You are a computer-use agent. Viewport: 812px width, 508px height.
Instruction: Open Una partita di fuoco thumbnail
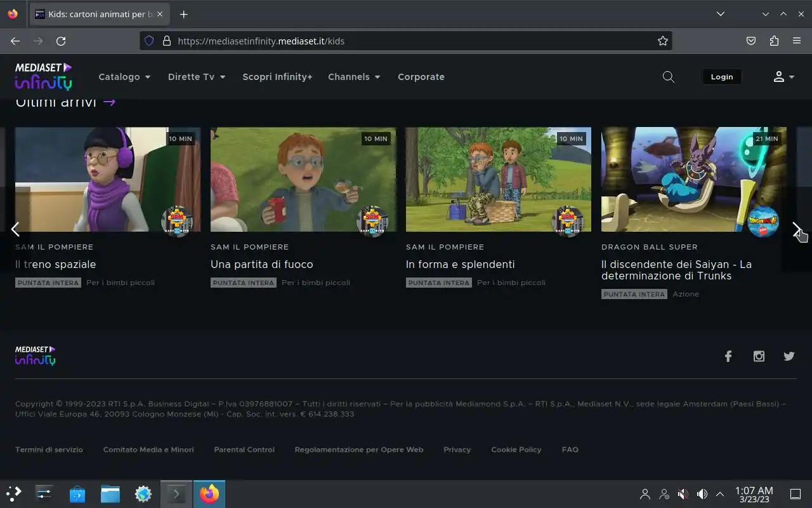[303, 180]
